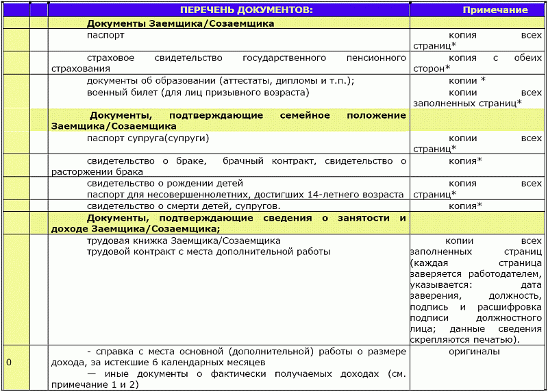Click the трудовой контракт с места дополнительной работы line

coord(208,252)
